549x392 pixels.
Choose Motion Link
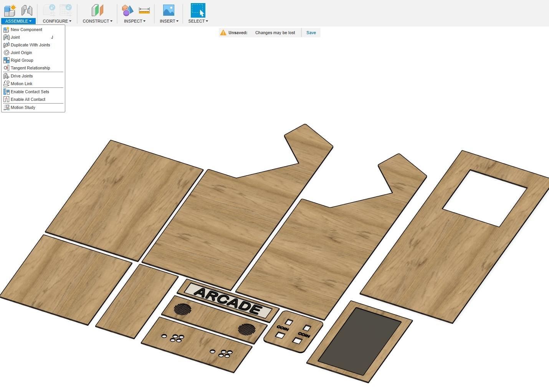33,84
